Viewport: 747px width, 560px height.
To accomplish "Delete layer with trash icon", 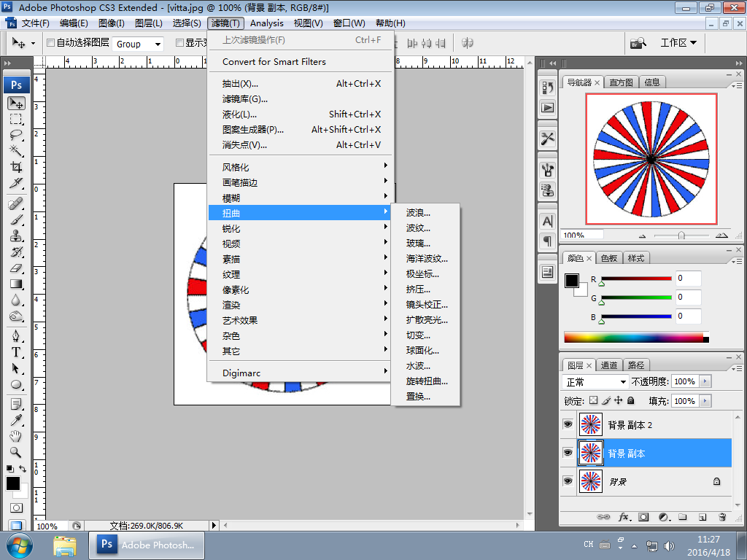I will coord(722,517).
